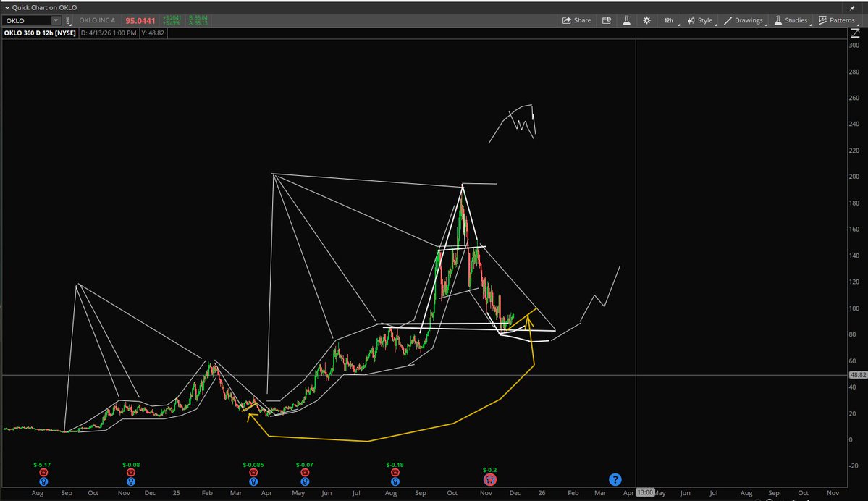Click the D: 4/13/26 1:00 PM readout

[x=109, y=33]
